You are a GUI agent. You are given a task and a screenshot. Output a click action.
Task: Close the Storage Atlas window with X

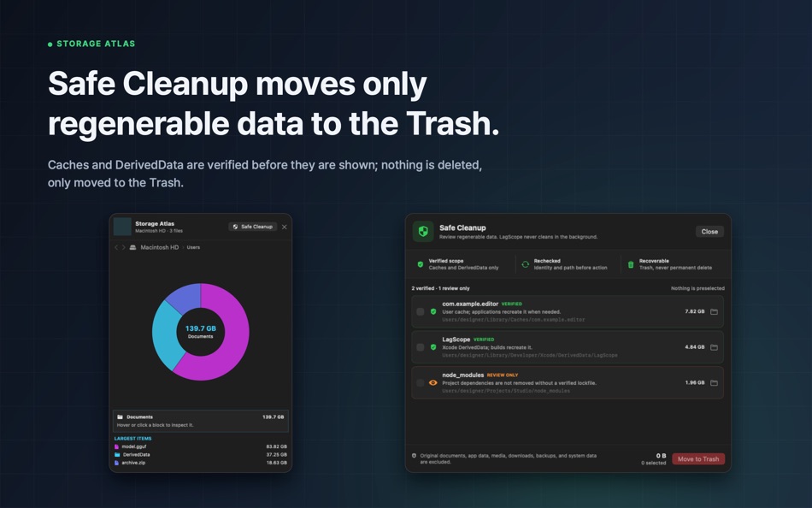point(285,227)
